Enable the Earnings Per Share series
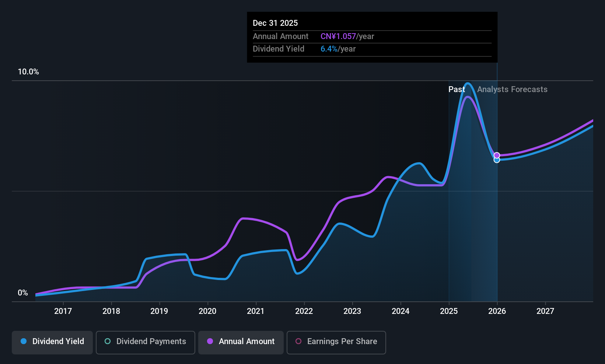This screenshot has height=364, width=605. tap(336, 342)
